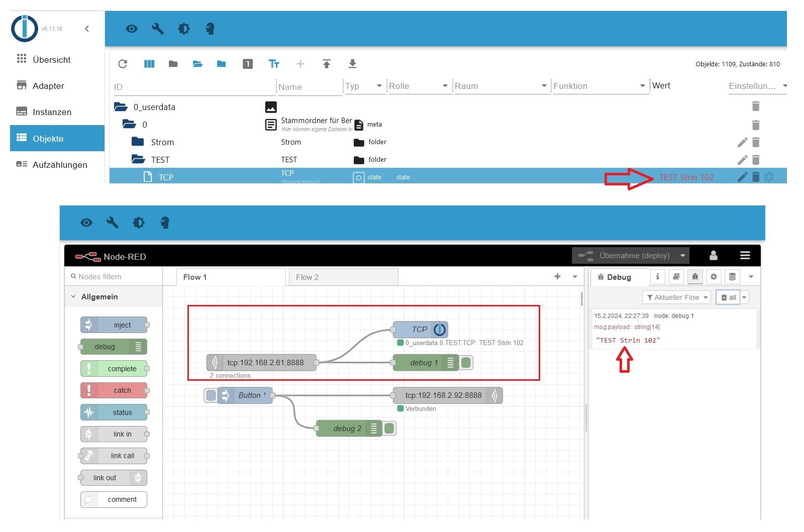804x532 pixels.
Task: Open Node-RED hamburger main menu
Action: 745,255
